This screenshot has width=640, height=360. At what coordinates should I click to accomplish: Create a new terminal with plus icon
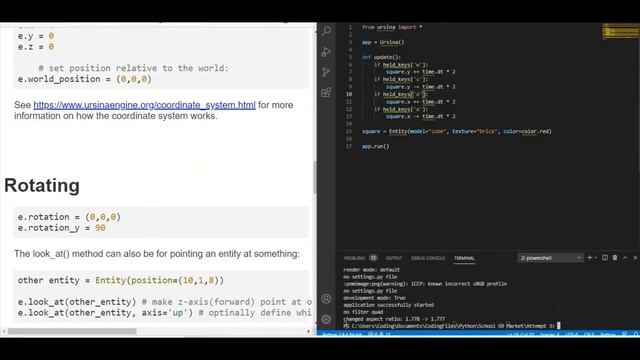589,258
